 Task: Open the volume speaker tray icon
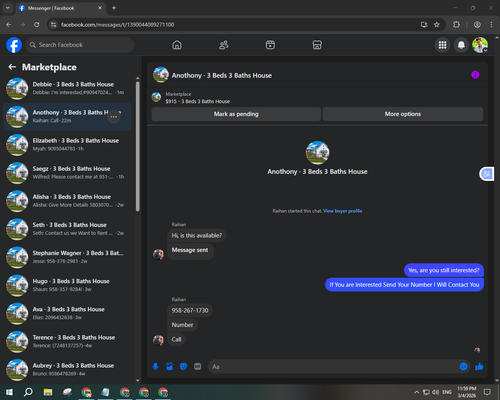436,392
